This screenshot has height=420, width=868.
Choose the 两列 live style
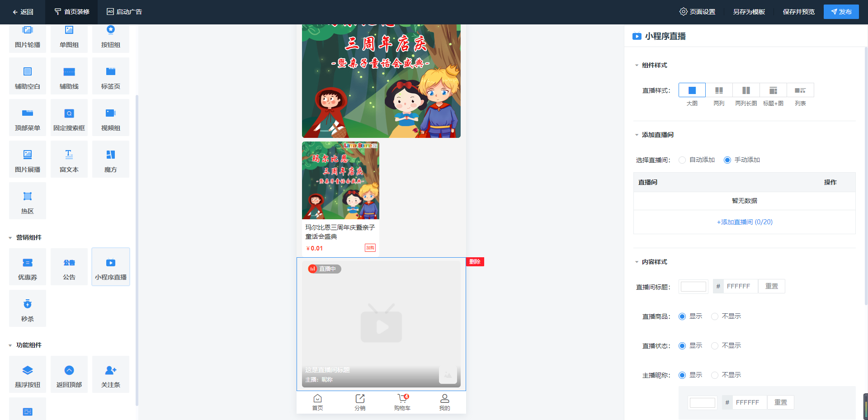719,90
